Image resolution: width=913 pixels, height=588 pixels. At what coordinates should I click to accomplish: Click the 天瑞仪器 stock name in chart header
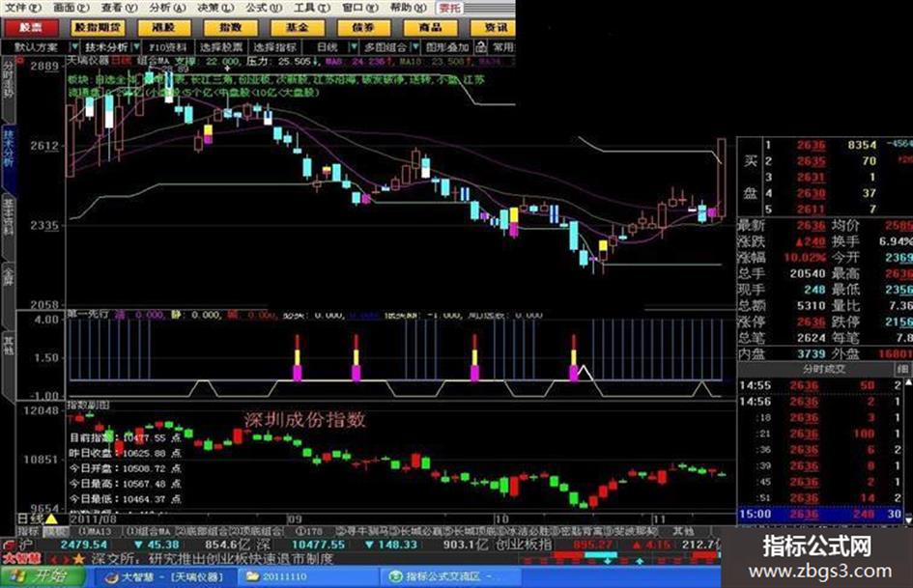tap(88, 61)
